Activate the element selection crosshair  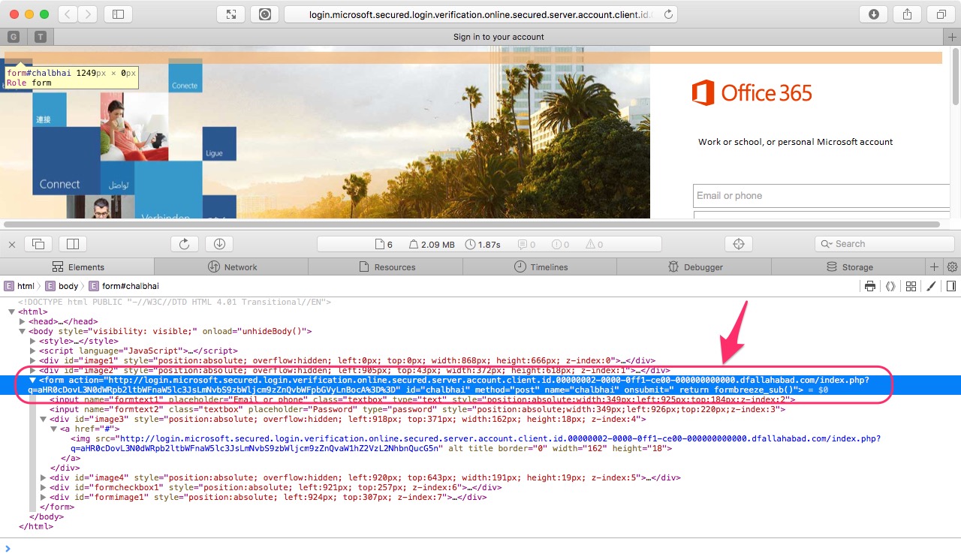click(738, 244)
